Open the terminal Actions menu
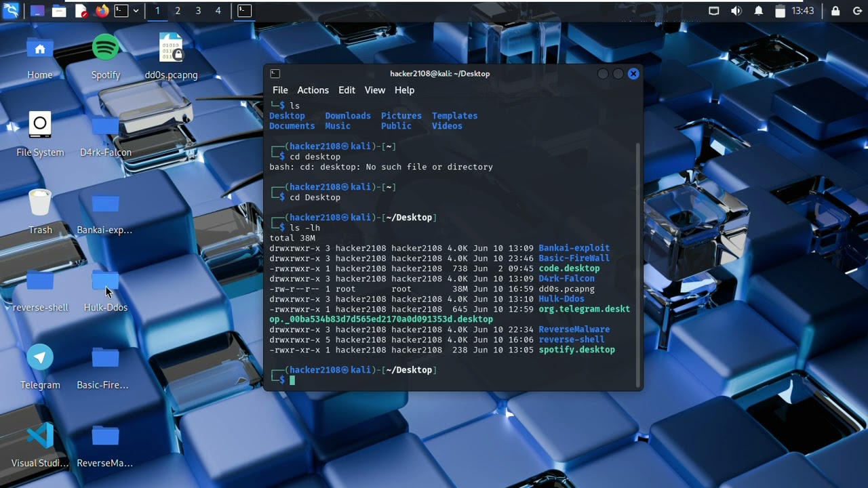 click(313, 90)
